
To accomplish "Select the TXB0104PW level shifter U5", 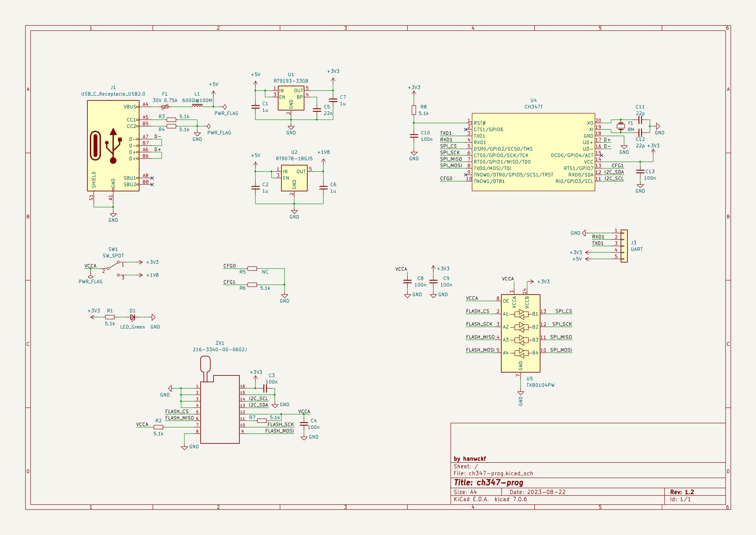I will pyautogui.click(x=520, y=333).
